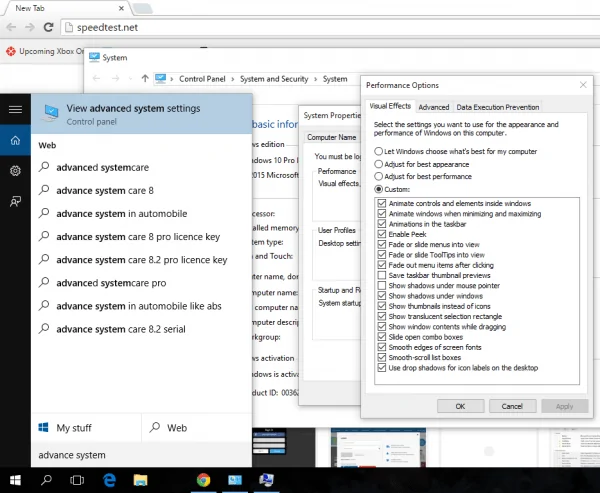Click the back arrow in System window
Image resolution: width=600 pixels, height=493 pixels.
96,78
